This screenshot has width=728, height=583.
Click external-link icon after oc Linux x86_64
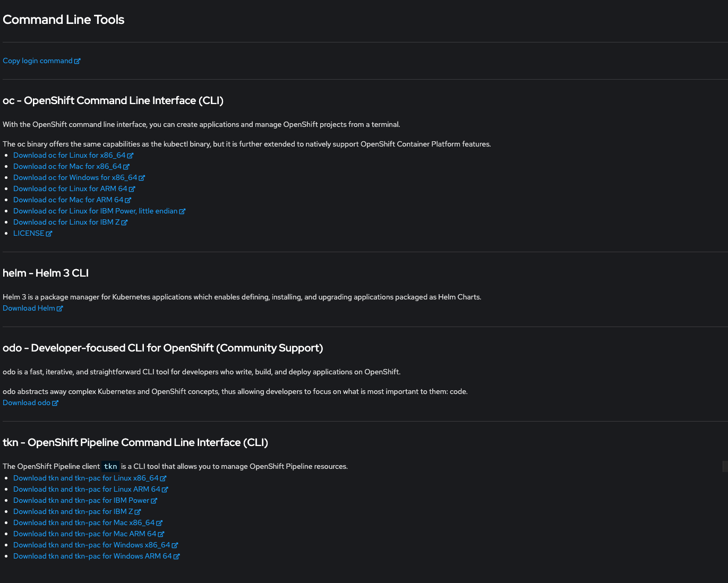[x=131, y=156]
